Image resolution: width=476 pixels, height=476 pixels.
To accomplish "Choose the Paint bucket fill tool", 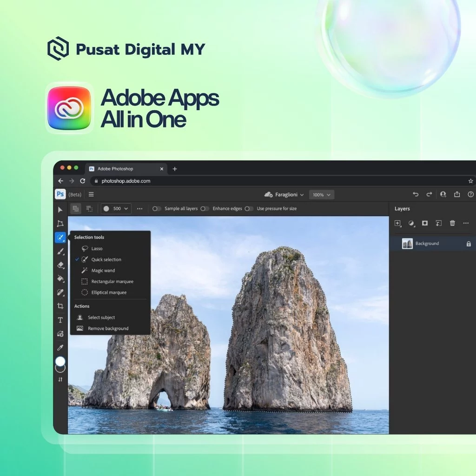I will click(60, 279).
